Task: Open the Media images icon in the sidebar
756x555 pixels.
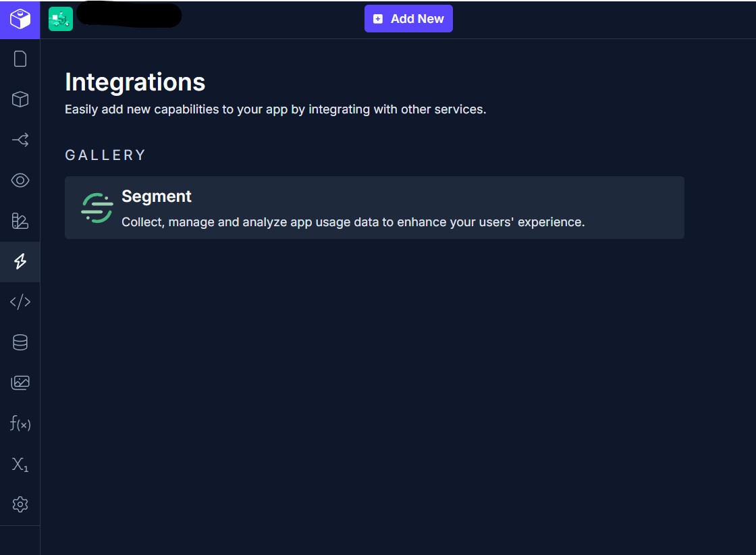Action: tap(20, 383)
